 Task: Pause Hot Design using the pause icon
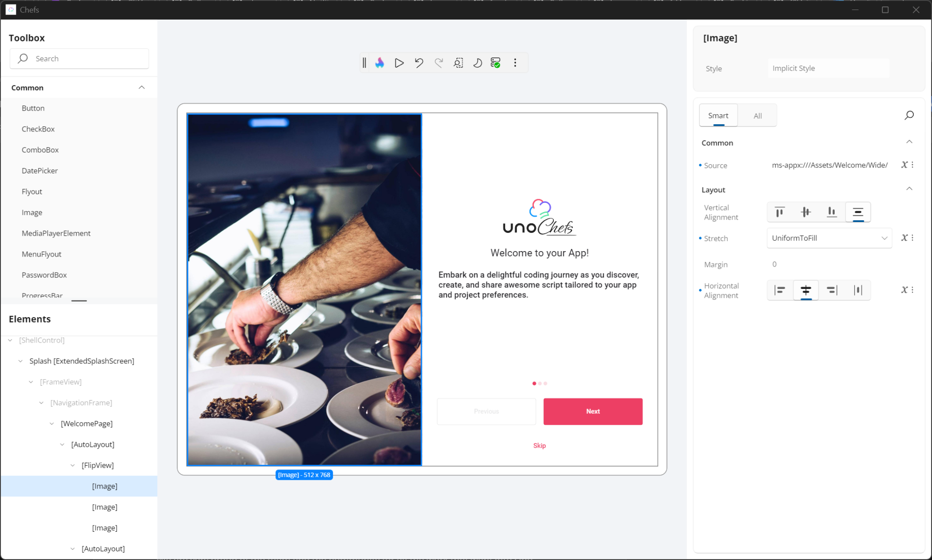coord(364,63)
